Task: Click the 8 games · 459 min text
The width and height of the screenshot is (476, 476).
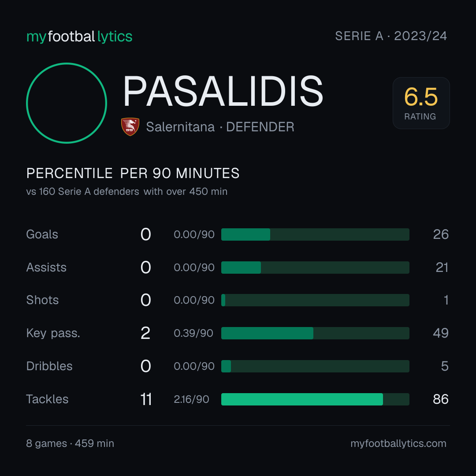Action: tap(70, 443)
